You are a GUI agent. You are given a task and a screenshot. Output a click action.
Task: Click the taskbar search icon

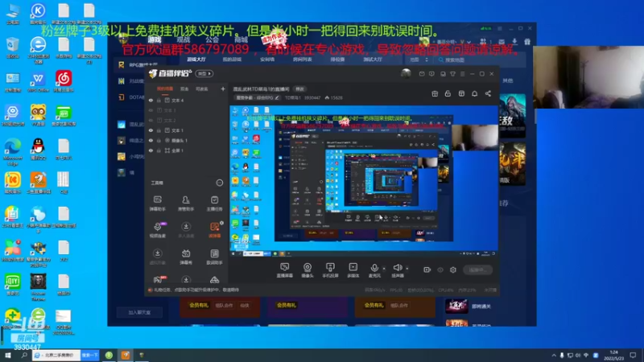pyautogui.click(x=24, y=355)
